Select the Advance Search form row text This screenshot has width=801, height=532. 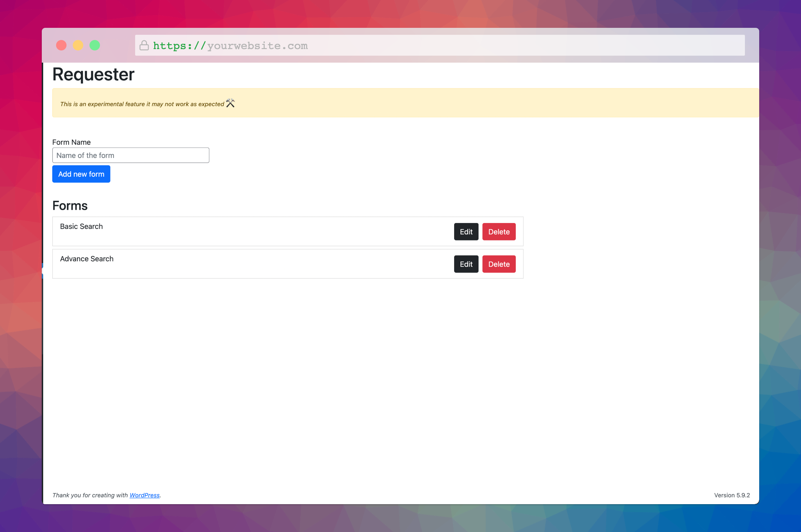[x=87, y=259]
